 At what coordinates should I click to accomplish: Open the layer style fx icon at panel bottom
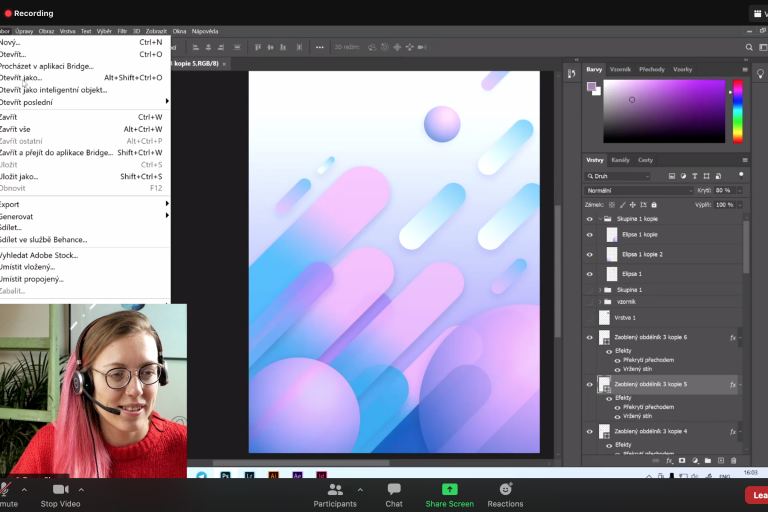coord(669,460)
